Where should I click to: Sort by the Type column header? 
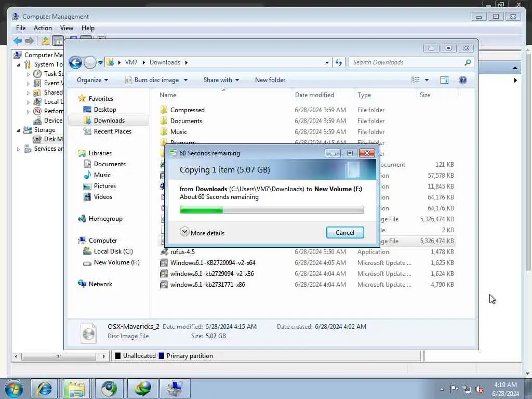pyautogui.click(x=364, y=95)
